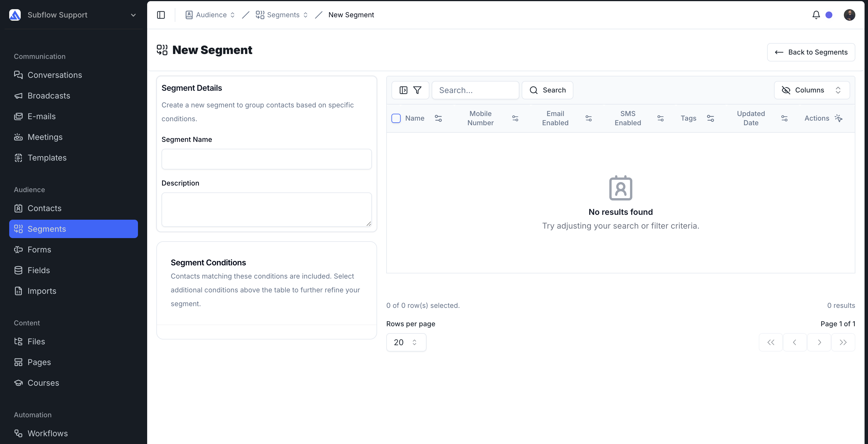Screen dimensions: 868x444
Task: Open the filter funnel icon
Action: pos(417,90)
